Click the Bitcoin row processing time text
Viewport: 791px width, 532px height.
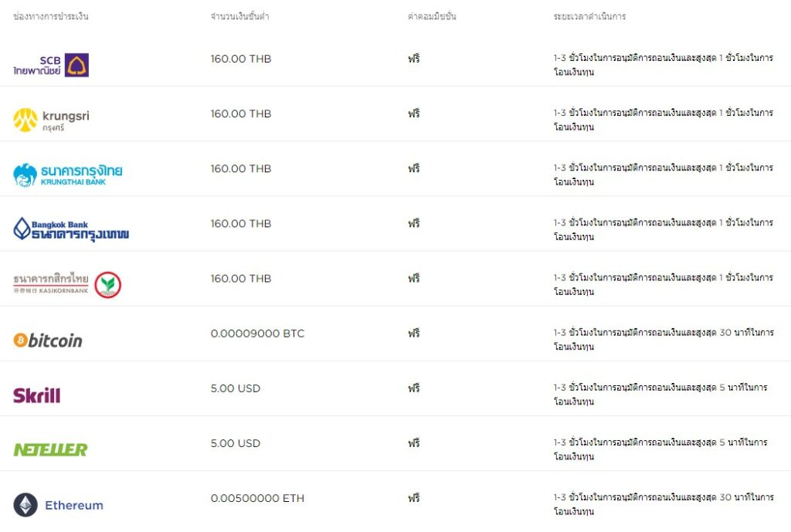point(664,340)
